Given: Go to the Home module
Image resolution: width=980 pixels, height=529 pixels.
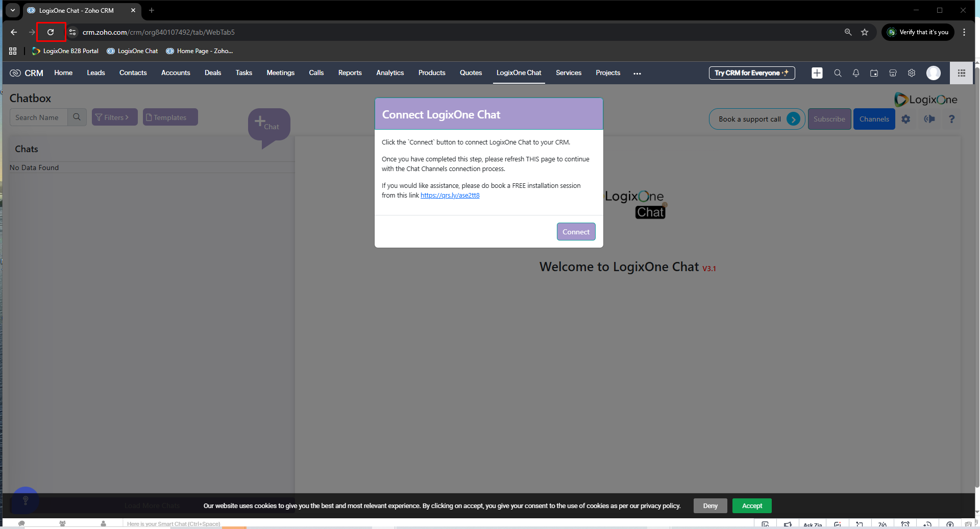Looking at the screenshot, I should [x=63, y=73].
